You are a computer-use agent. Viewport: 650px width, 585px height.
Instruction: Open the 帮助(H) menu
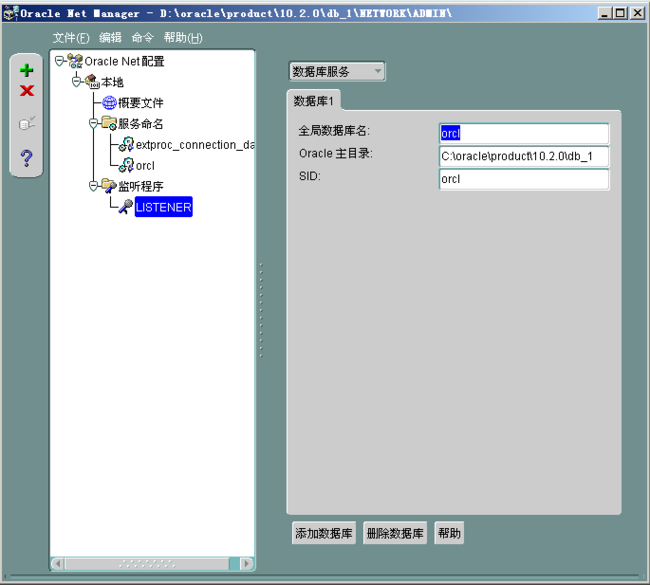[x=183, y=38]
